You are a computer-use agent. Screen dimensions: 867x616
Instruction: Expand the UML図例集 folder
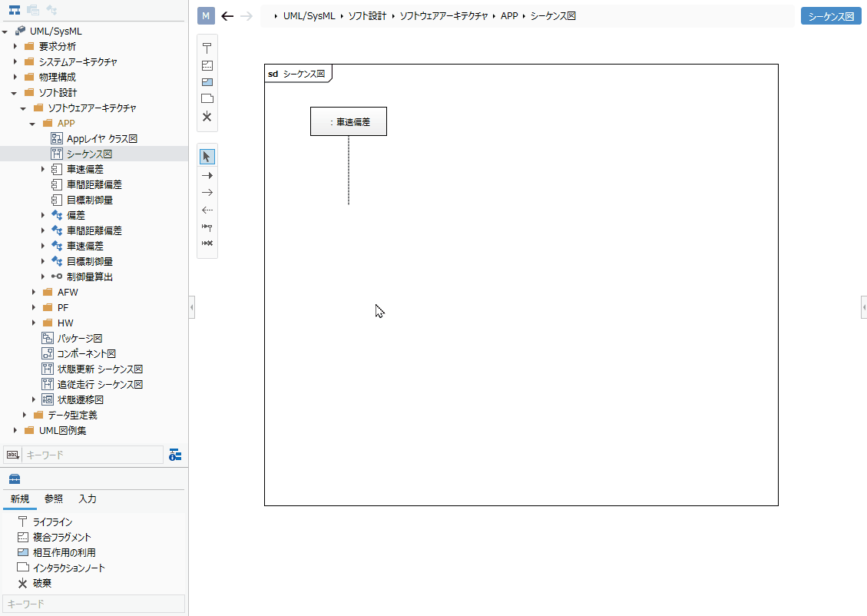click(15, 430)
